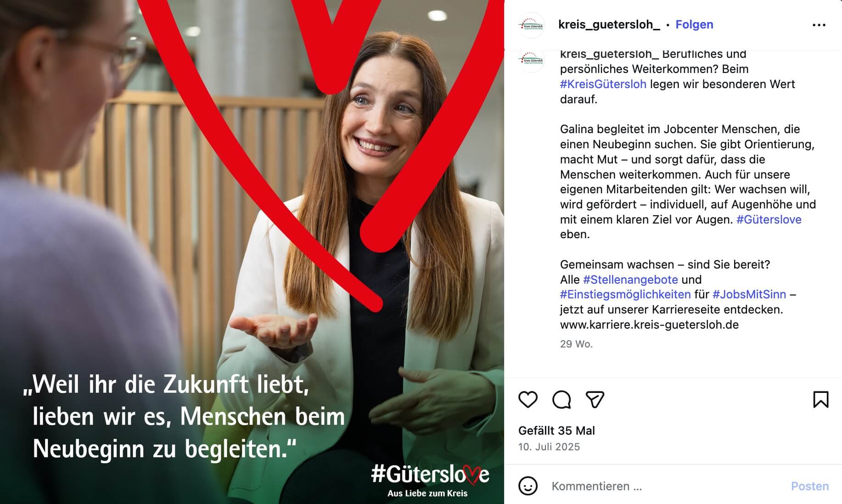Click the post photo of Galina
This screenshot has width=842, height=504.
pyautogui.click(x=252, y=252)
